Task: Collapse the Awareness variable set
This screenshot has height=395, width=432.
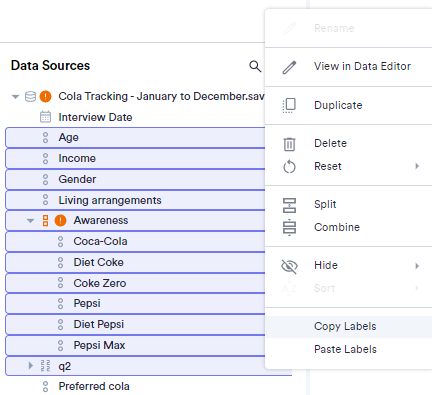Action: pos(30,221)
